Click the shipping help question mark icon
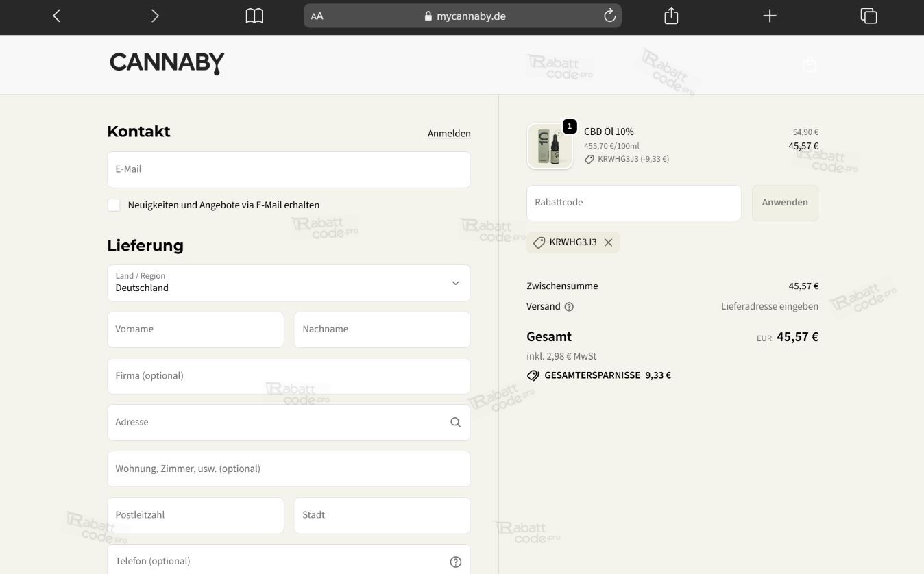The image size is (924, 574). (569, 307)
